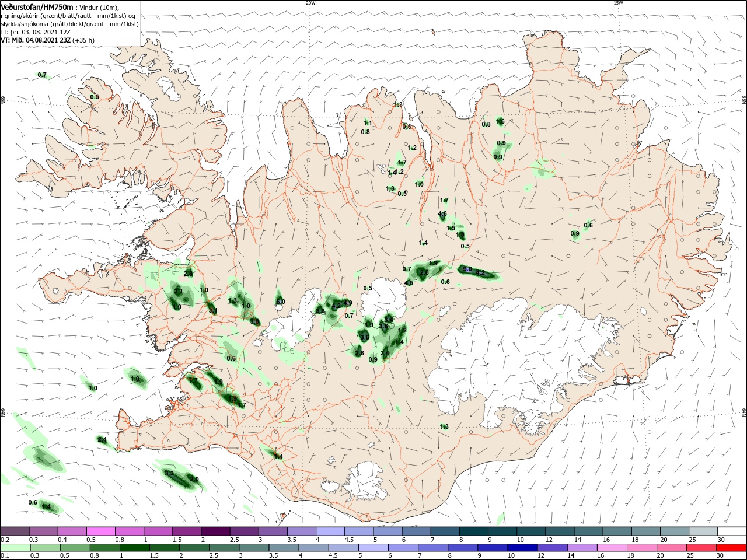Pick the bright red 30 mm rain legend swatch
The height and width of the screenshot is (560, 747).
tap(732, 548)
